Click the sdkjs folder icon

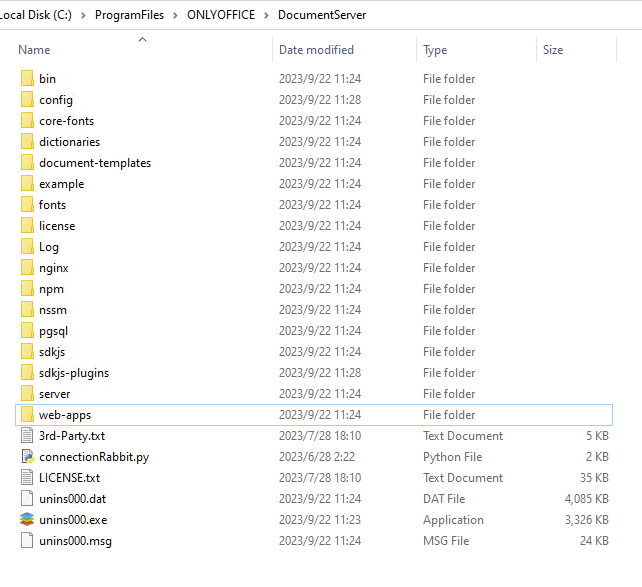click(27, 352)
